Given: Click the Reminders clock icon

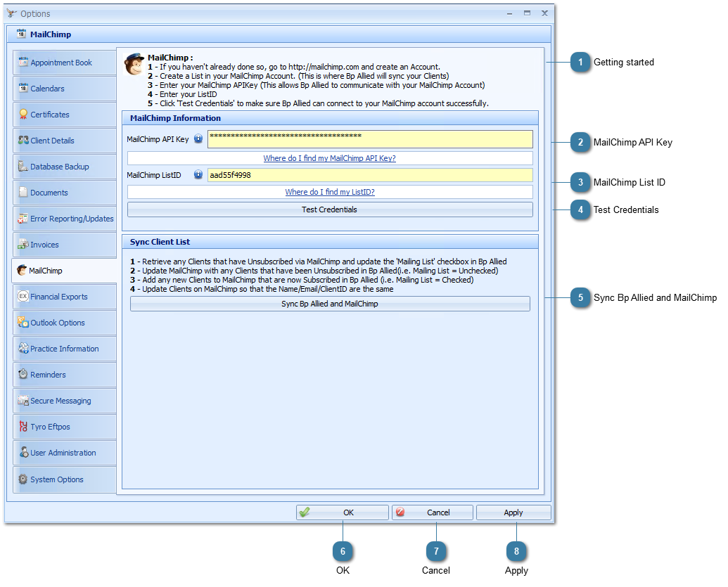Looking at the screenshot, I should point(23,373).
